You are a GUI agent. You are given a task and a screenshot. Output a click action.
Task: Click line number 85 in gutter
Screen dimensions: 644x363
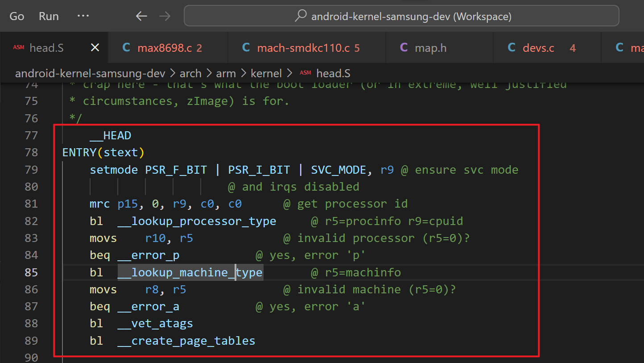pos(31,272)
